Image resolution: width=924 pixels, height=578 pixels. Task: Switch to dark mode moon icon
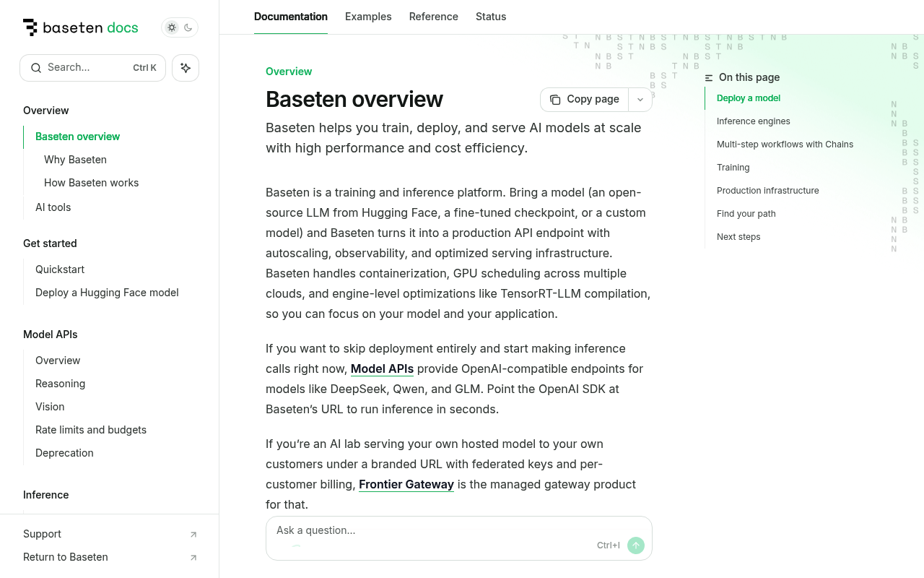pos(188,27)
